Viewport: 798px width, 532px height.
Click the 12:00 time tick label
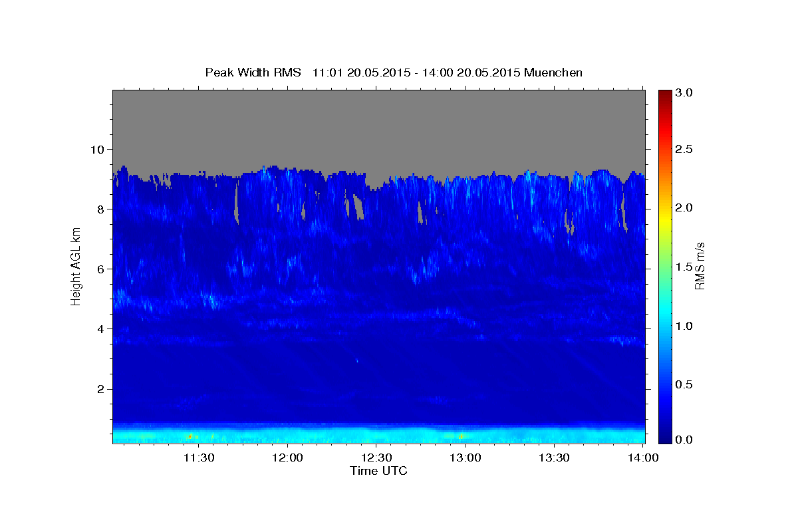coord(287,458)
